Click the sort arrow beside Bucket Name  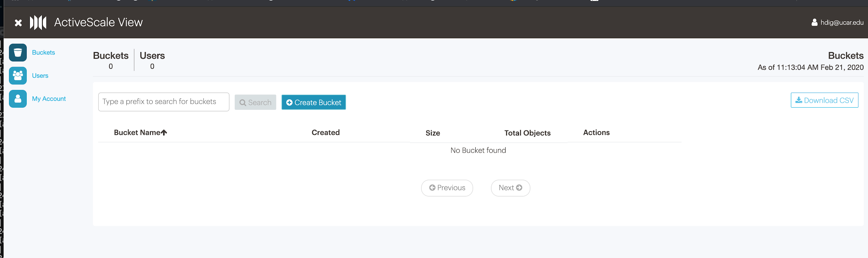click(x=164, y=133)
